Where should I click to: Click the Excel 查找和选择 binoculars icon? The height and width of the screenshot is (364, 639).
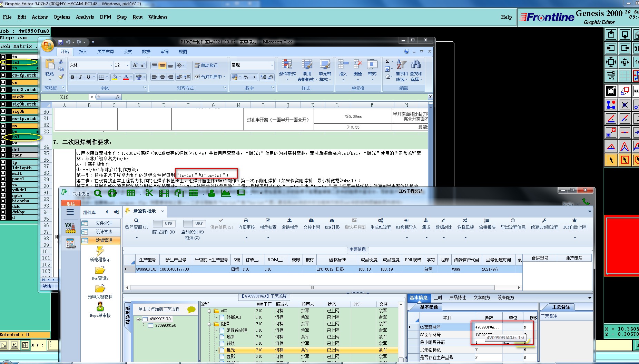tap(416, 64)
